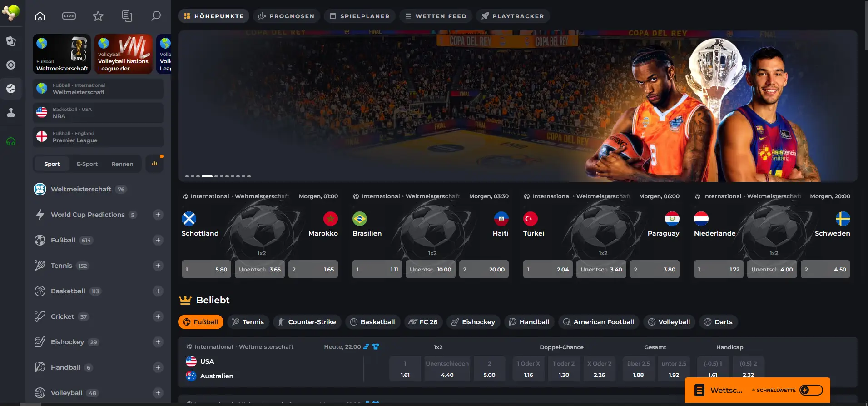Go to the last banner slide dot
This screenshot has height=406, width=868.
[249, 176]
